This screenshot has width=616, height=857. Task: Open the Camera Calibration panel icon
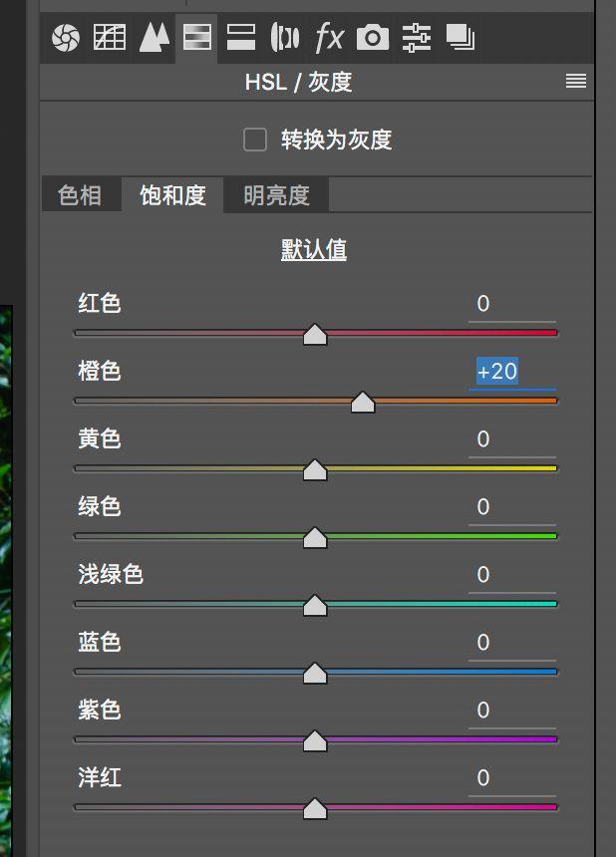pyautogui.click(x=373, y=38)
